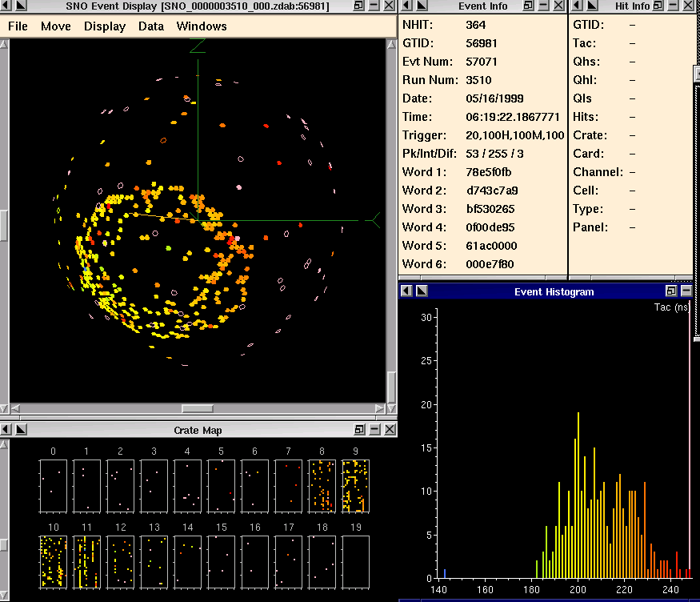The image size is (700, 602).
Task: Click the triangle icon in Hit Info titlebar
Action: [x=590, y=6]
